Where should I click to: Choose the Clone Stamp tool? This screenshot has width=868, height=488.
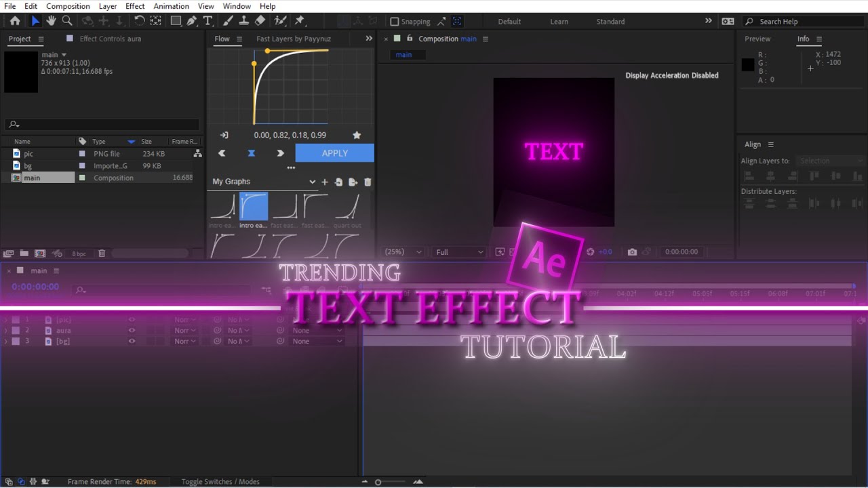[244, 21]
